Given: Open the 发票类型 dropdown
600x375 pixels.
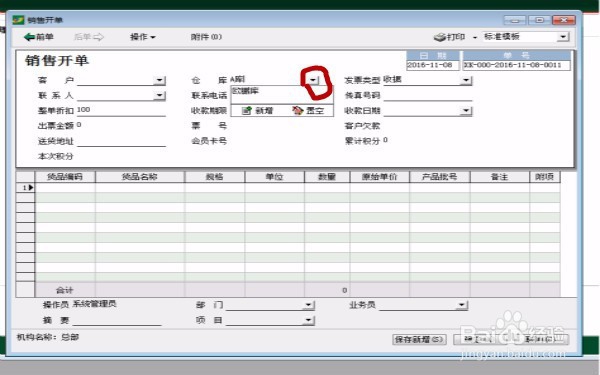Looking at the screenshot, I should (466, 80).
